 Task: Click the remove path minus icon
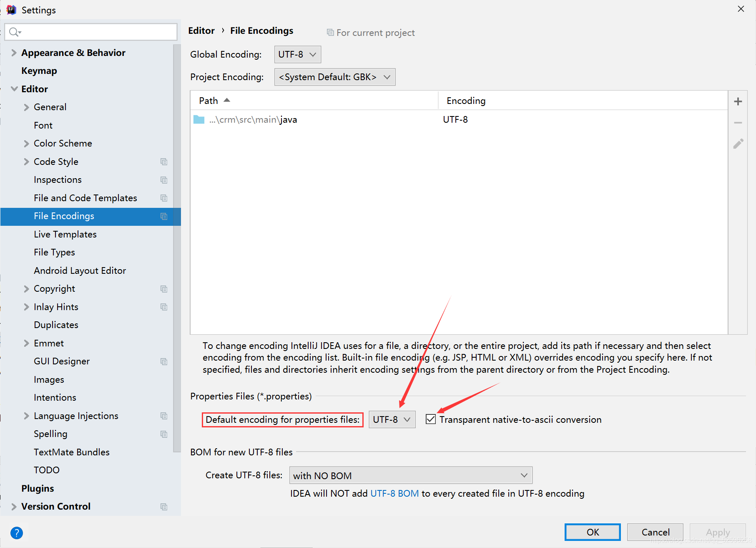pos(738,123)
